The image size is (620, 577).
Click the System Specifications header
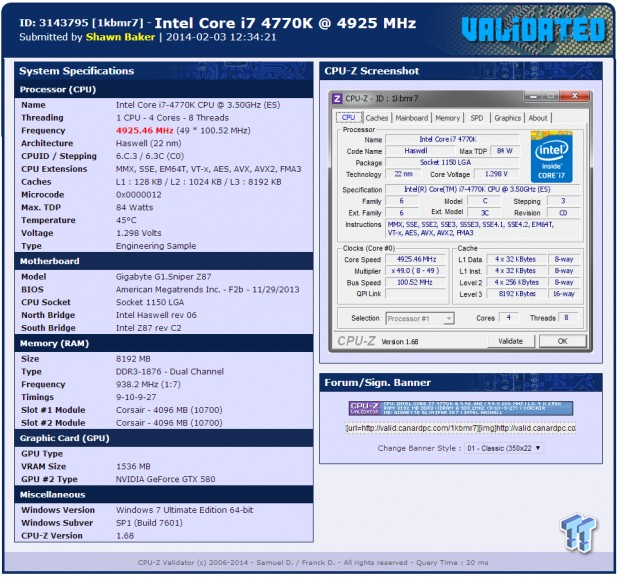click(164, 71)
